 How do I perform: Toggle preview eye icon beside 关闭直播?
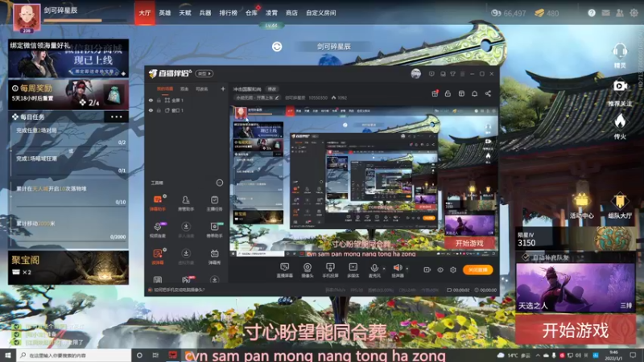tap(440, 269)
